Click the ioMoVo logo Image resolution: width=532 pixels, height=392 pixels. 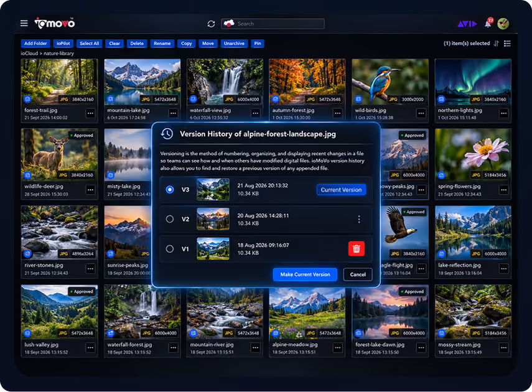coord(55,23)
